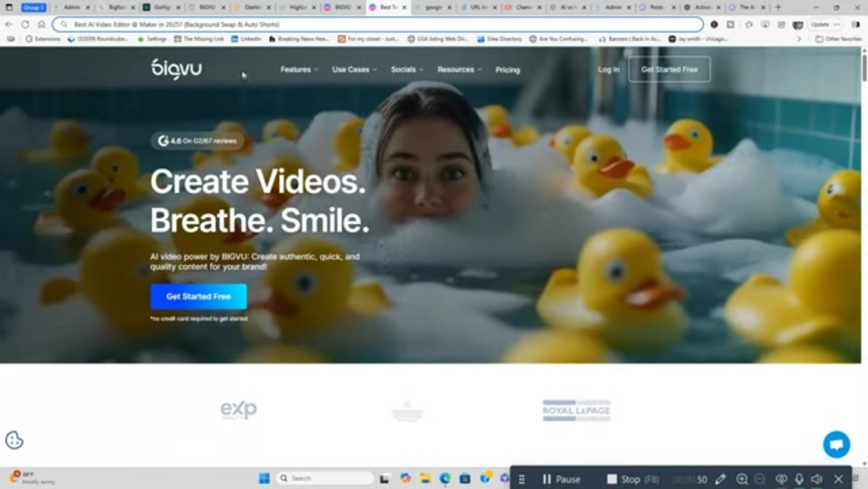Click the browser address bar
This screenshot has height=489, width=868.
(x=378, y=24)
